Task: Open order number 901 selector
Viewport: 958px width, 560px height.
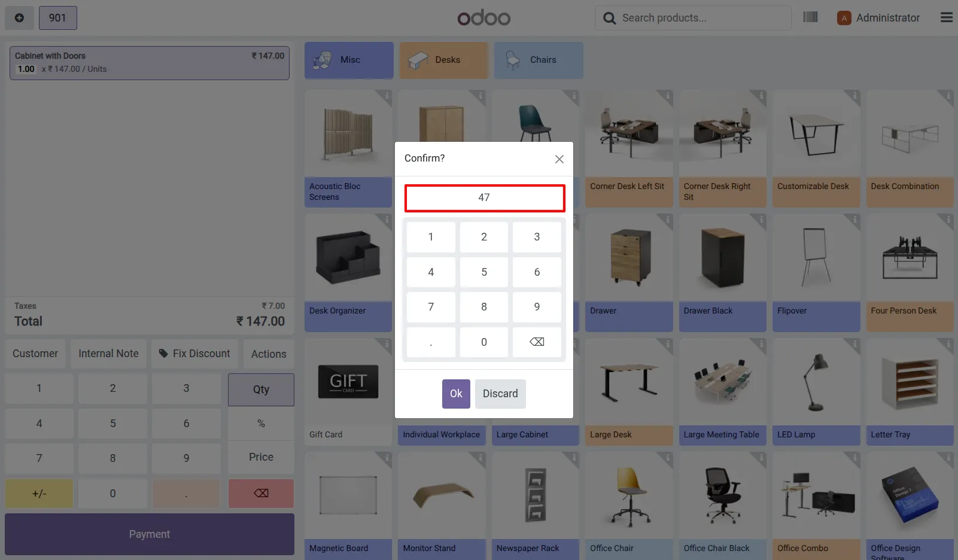Action: (58, 18)
